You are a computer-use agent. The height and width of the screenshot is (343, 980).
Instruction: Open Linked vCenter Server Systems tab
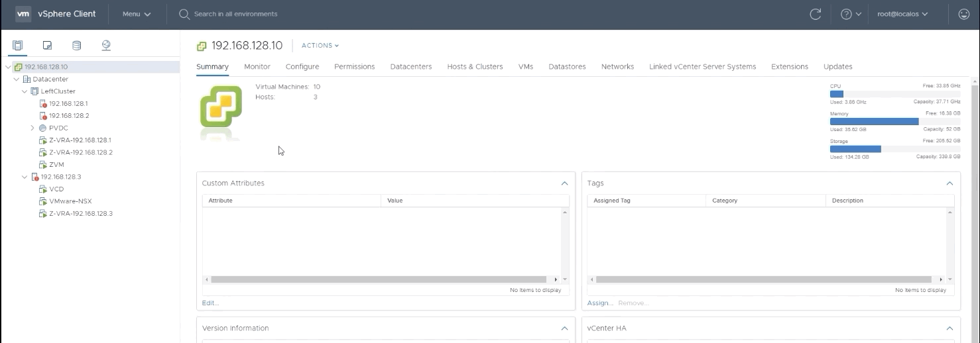click(x=702, y=66)
